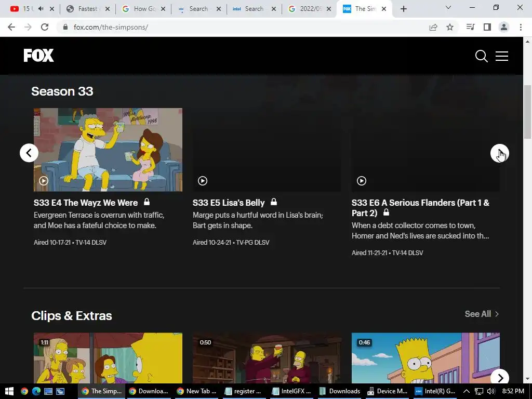The image size is (532, 399).
Task: Open the tab search dropdown chevron
Action: pos(448,7)
